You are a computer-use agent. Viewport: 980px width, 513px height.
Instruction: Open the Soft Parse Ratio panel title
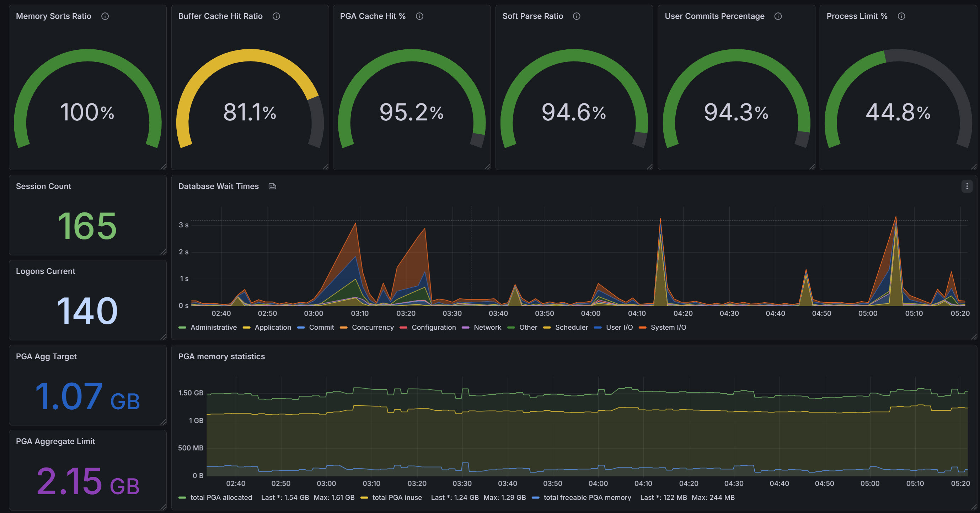[x=532, y=16]
